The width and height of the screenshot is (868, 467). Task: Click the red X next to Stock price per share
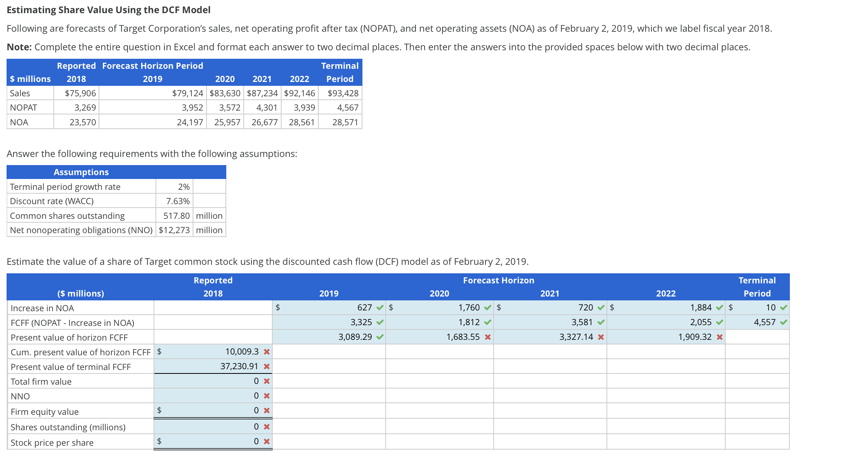click(x=266, y=441)
